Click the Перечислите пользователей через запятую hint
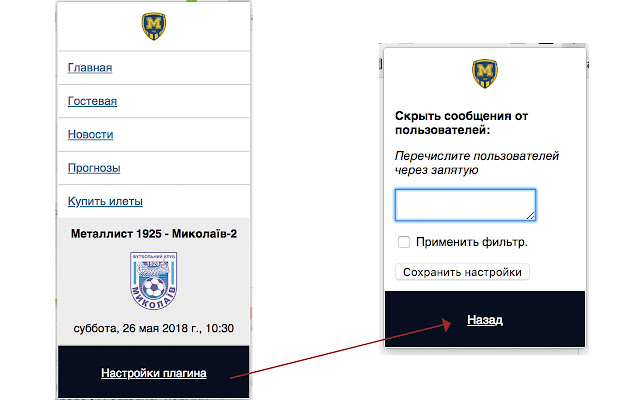The height and width of the screenshot is (400, 640). click(477, 163)
